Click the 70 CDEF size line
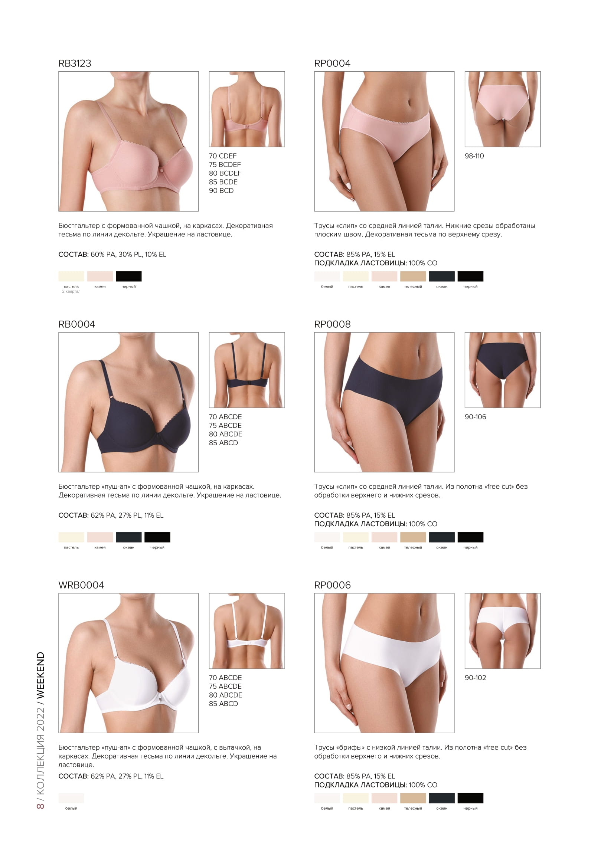 click(x=223, y=156)
